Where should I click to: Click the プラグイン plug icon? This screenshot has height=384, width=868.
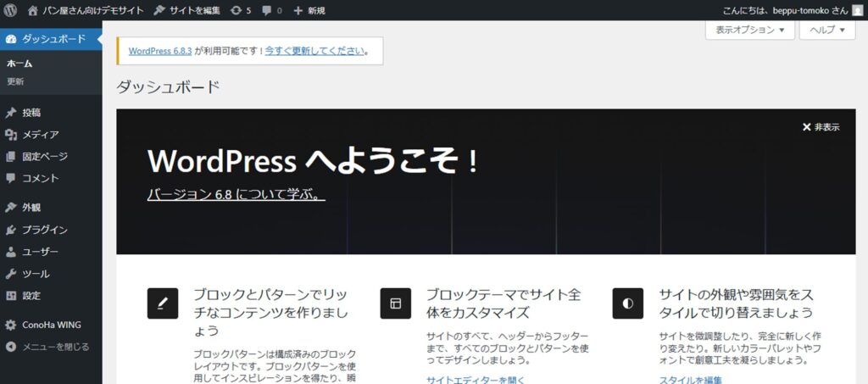10,230
